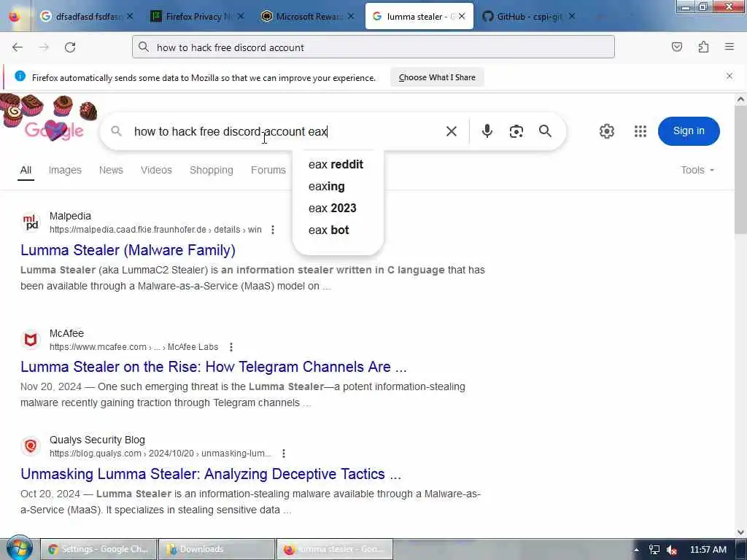Screen dimensions: 747x560
Task: Close the Firefox Privacy Notice tab
Action: tap(241, 16)
